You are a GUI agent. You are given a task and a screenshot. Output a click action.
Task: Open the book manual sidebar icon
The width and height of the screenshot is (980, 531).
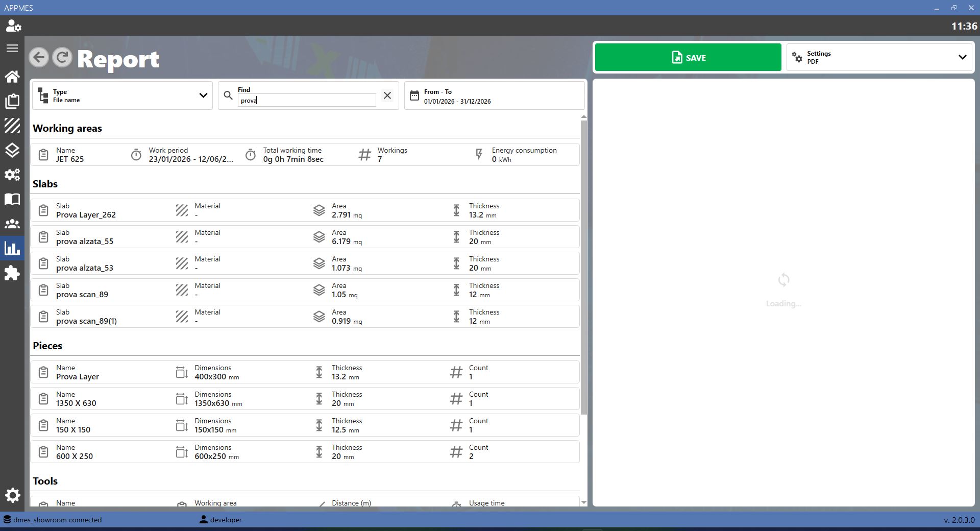pyautogui.click(x=12, y=199)
